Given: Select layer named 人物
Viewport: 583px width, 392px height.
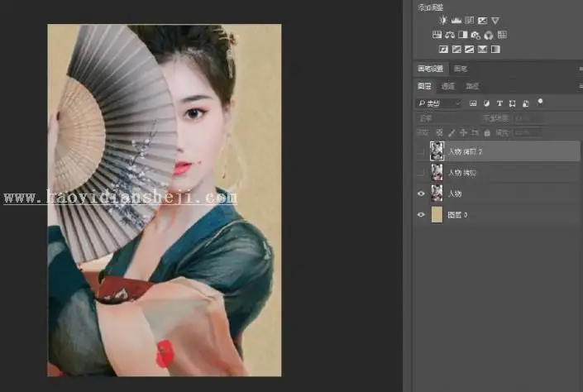Looking at the screenshot, I should click(455, 194).
